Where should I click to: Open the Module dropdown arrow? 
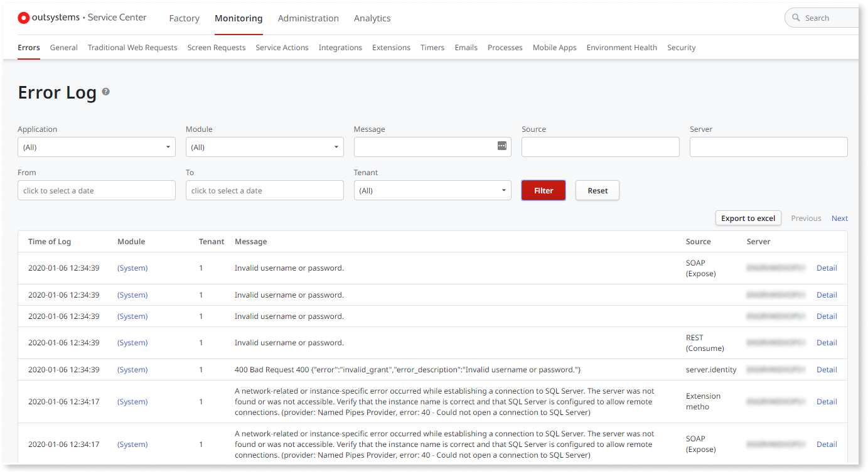coord(337,147)
